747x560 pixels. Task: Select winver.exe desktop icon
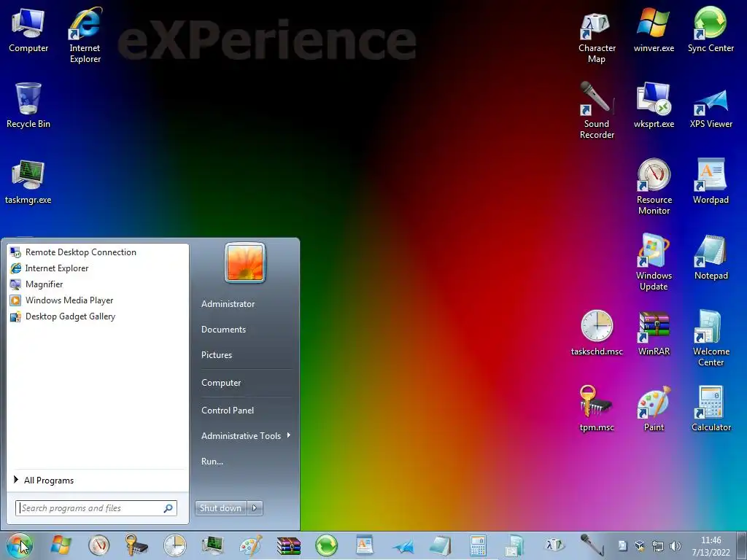pyautogui.click(x=654, y=31)
